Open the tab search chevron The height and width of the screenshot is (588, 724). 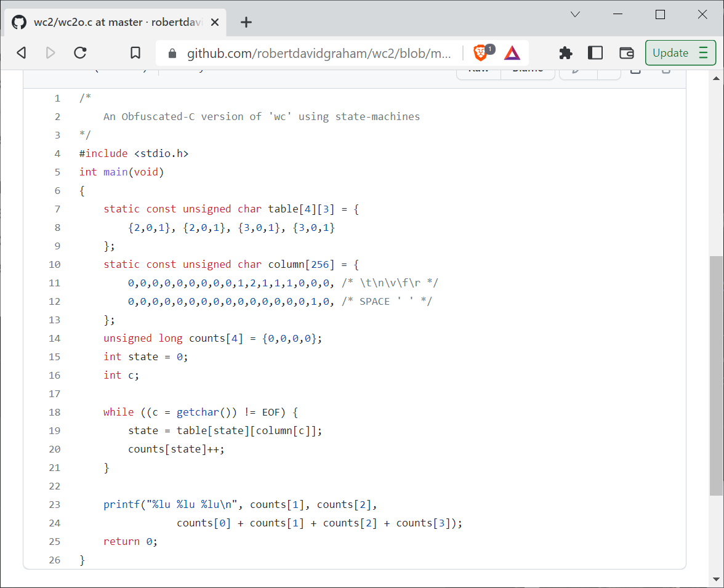(x=575, y=14)
